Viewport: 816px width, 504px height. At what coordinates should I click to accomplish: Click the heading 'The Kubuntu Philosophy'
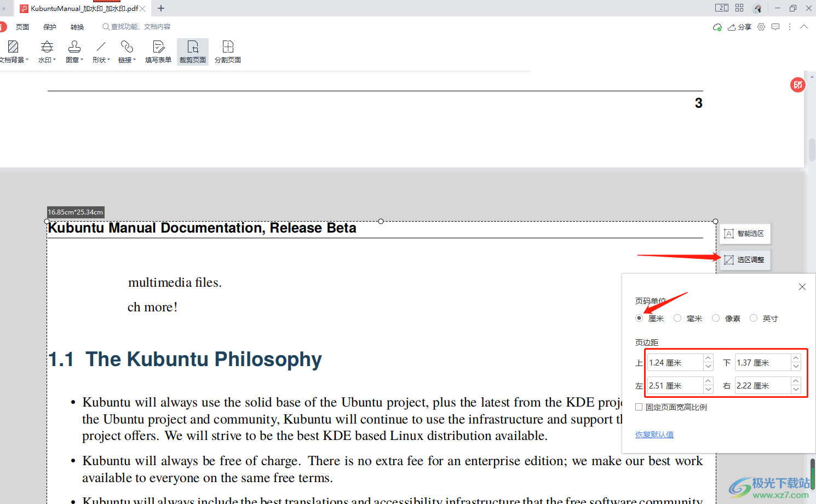[x=204, y=359]
